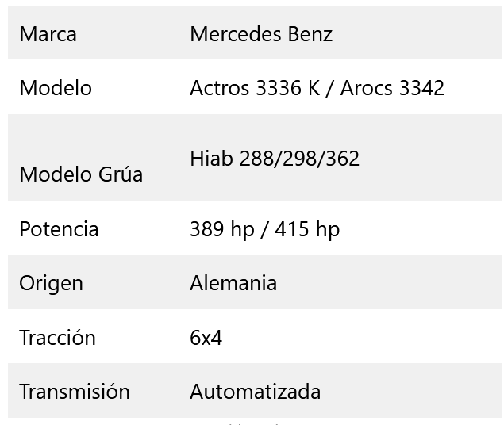The image size is (504, 425).
Task: Click the Potencia label cell
Action: click(59, 229)
